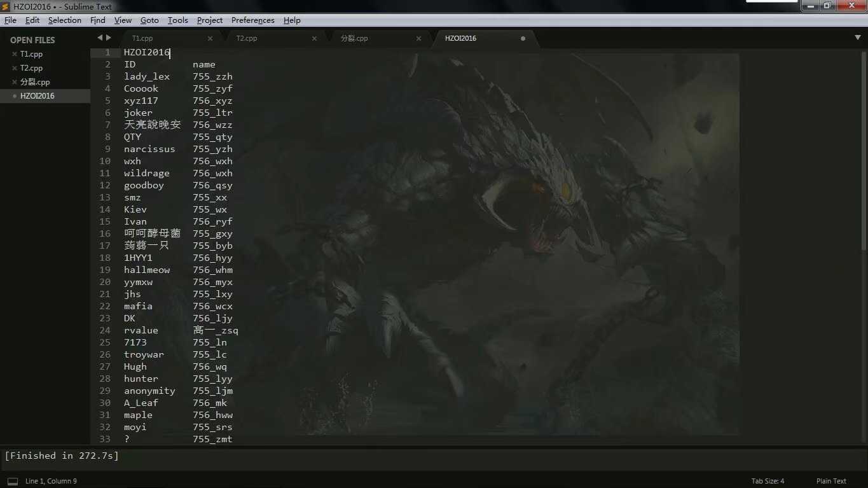Close 分裂.cpp in the Open Files sidebar
Image resolution: width=868 pixels, height=488 pixels.
tap(15, 82)
